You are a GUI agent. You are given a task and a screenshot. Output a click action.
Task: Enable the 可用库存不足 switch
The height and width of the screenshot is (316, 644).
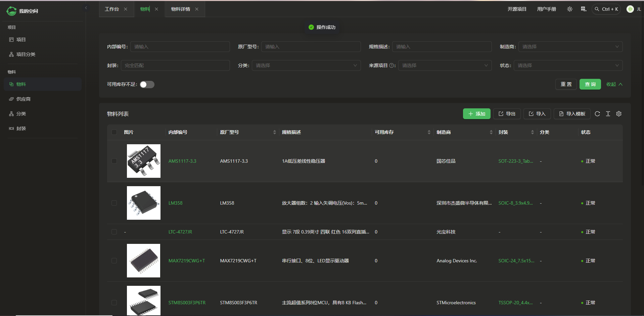click(147, 85)
